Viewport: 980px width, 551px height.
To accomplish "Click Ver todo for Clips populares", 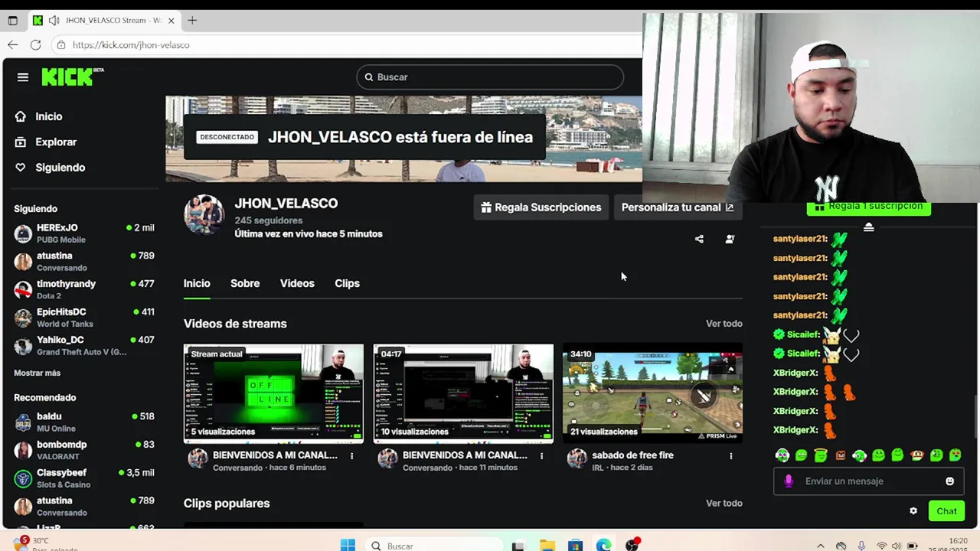I will (x=724, y=503).
